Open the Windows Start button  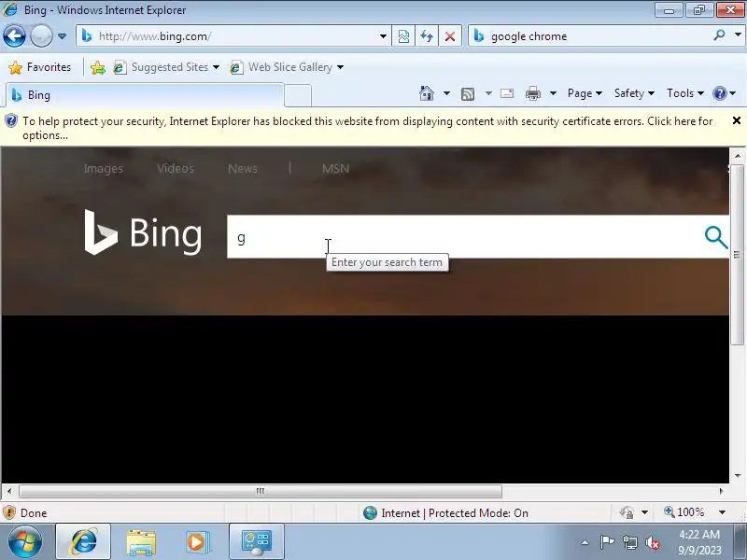coord(24,542)
